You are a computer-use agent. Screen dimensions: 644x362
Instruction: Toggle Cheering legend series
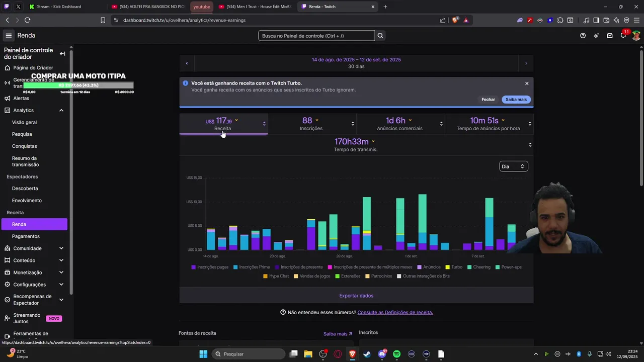pos(479,267)
